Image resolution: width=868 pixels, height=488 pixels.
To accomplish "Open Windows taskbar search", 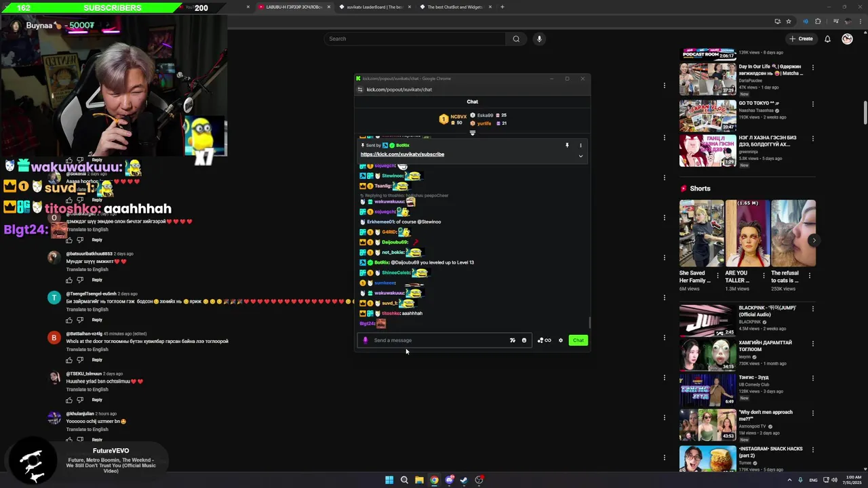I will click(404, 480).
